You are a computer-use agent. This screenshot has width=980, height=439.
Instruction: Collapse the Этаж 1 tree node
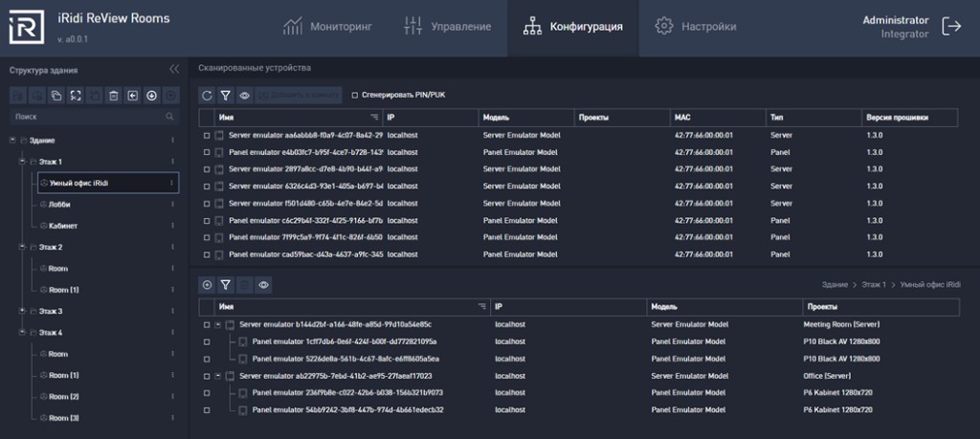(23, 161)
